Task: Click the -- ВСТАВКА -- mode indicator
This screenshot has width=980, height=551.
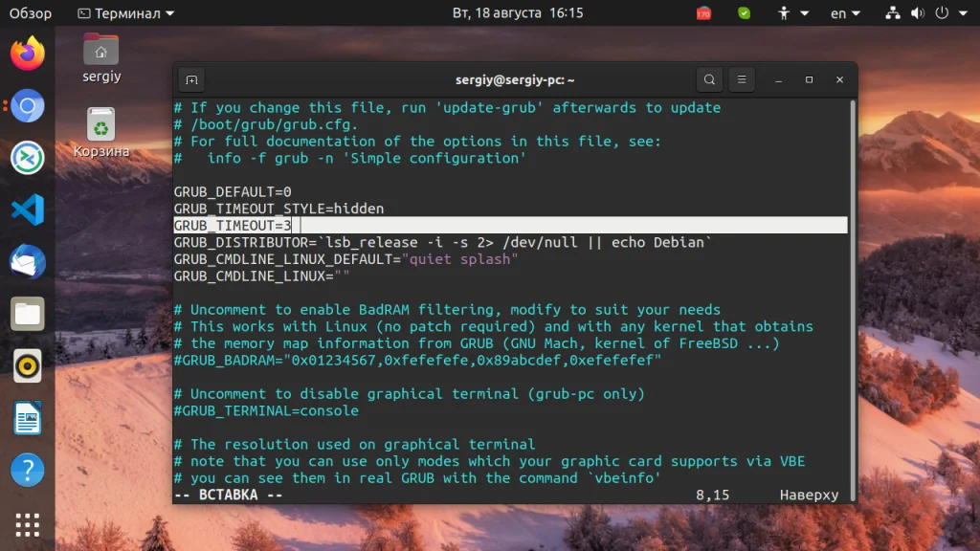Action: tap(228, 495)
